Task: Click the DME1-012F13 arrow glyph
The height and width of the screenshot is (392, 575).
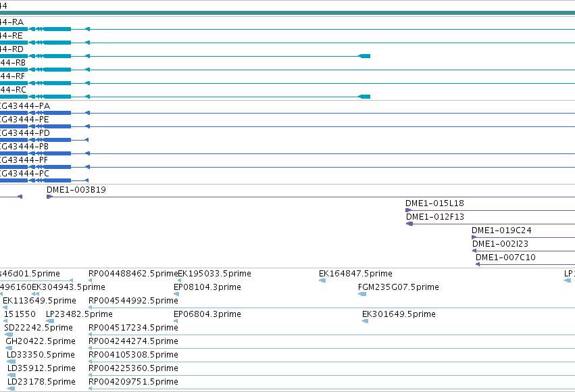Action: 409,224
